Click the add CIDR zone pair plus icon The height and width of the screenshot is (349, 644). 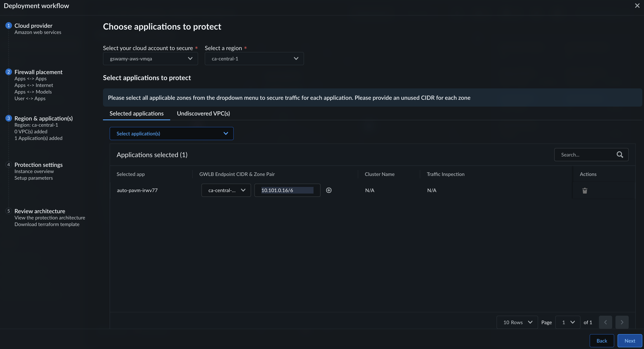(329, 190)
